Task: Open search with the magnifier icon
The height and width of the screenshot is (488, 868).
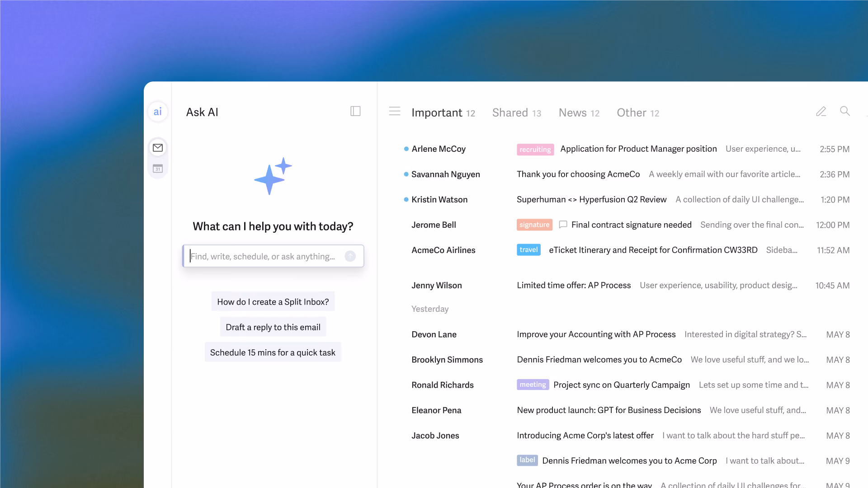Action: (844, 111)
